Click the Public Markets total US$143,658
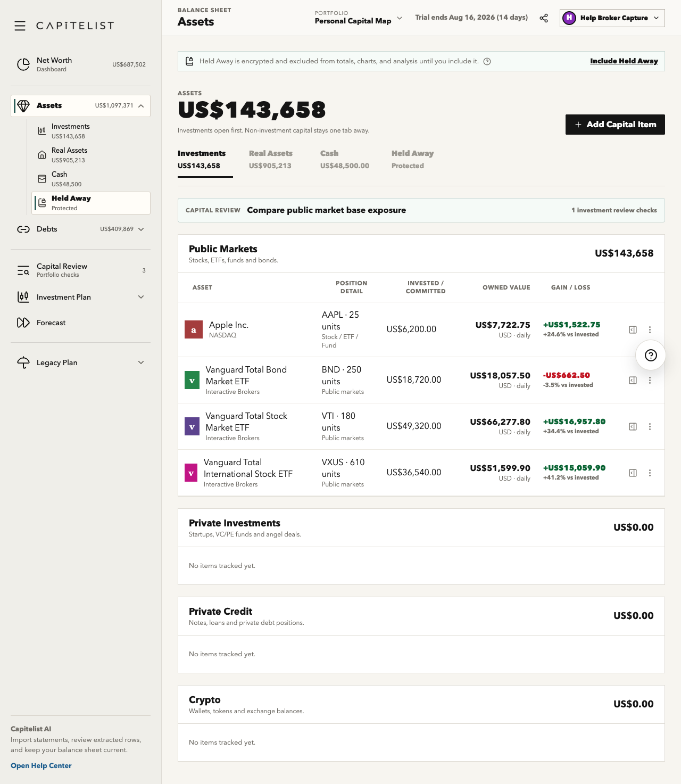Viewport: 681px width, 784px height. pyautogui.click(x=624, y=253)
